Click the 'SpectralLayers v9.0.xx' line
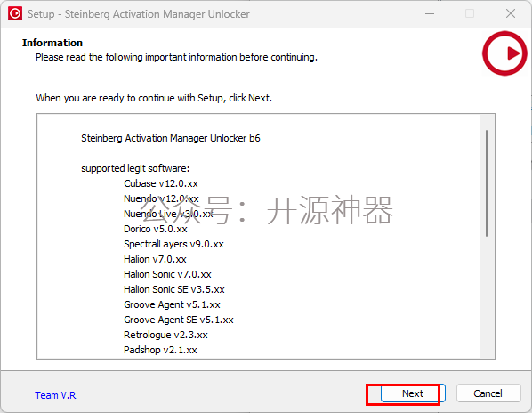The width and height of the screenshot is (532, 413). pyautogui.click(x=173, y=244)
